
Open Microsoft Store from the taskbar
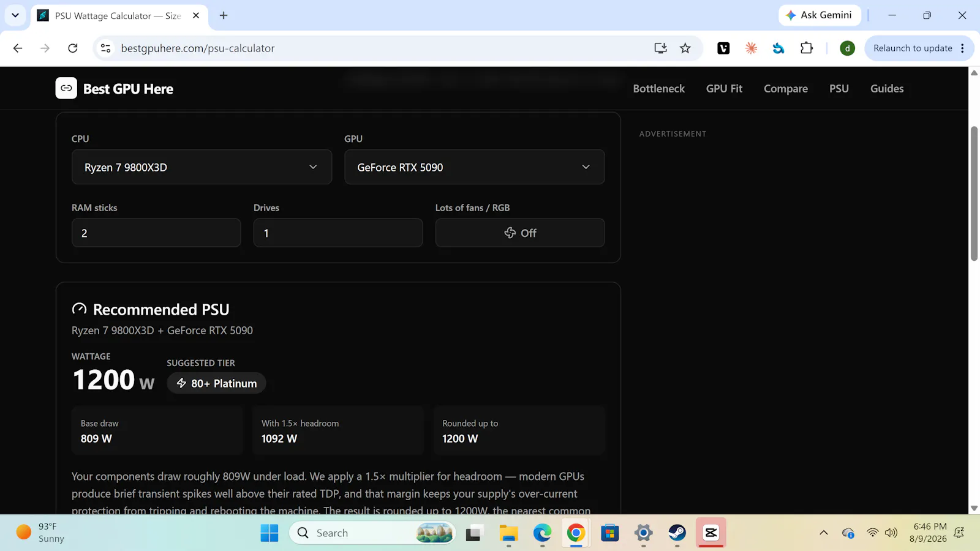pyautogui.click(x=609, y=533)
